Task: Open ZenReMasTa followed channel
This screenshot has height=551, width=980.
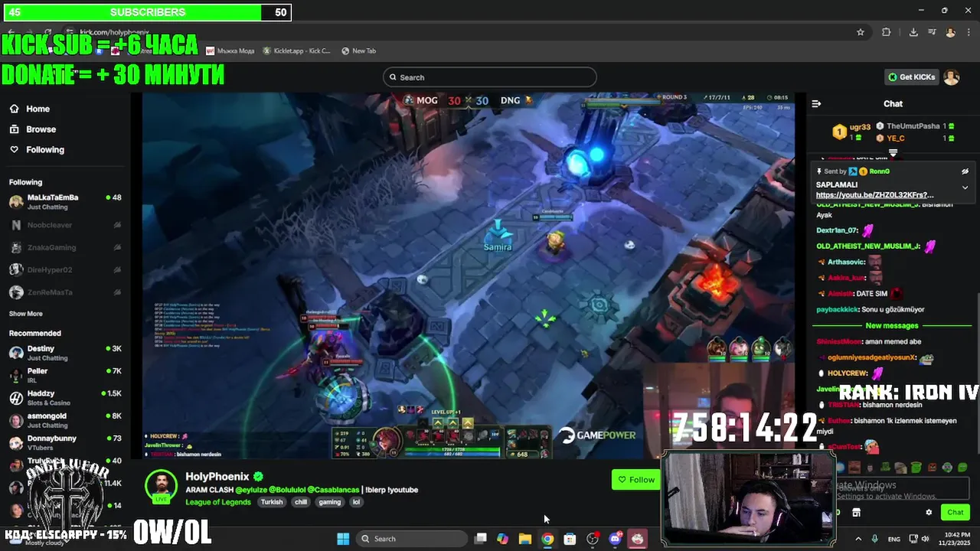Action: coord(65,292)
